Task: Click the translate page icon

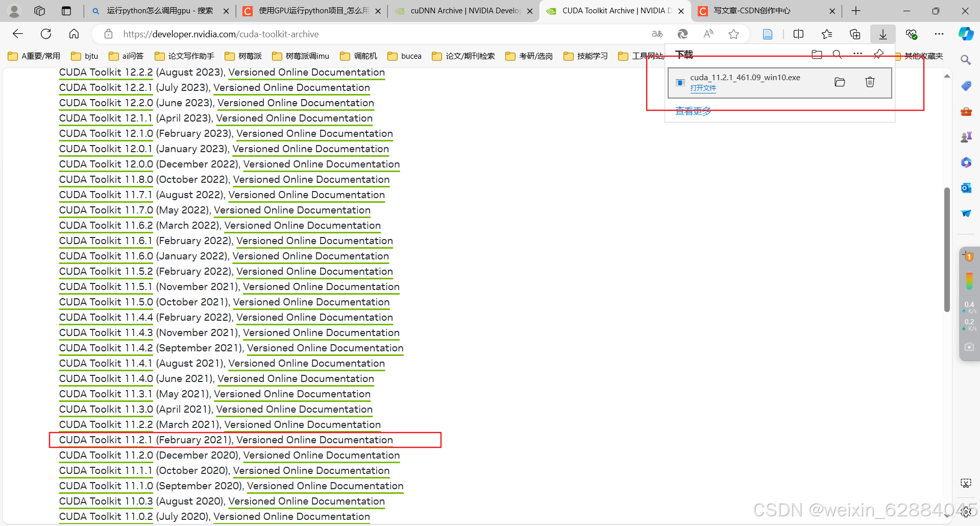Action: click(x=657, y=34)
